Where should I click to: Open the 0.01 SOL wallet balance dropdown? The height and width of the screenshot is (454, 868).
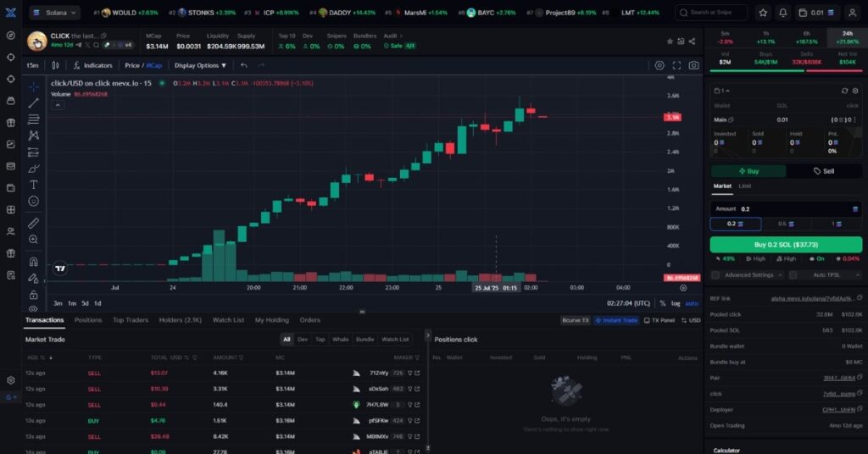816,13
